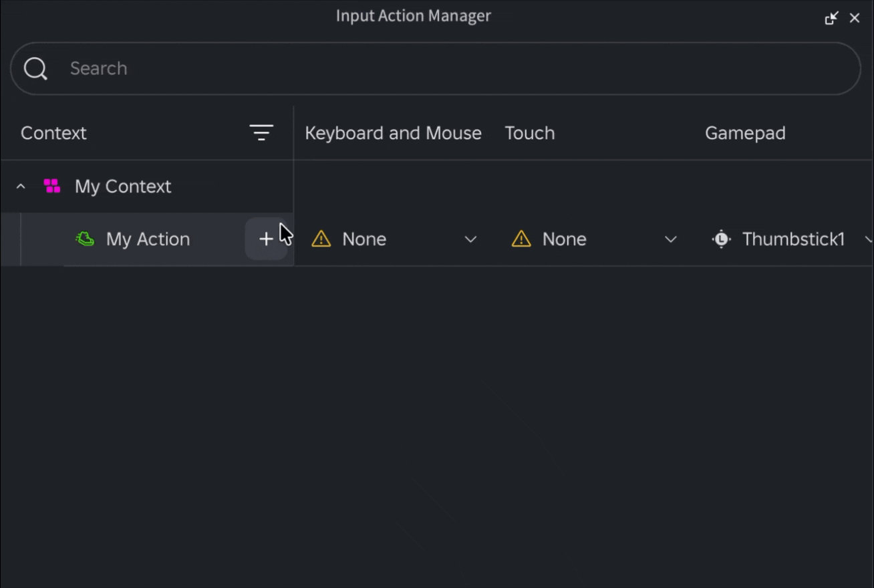The image size is (874, 588).
Task: Open the Context filter options icon
Action: [x=261, y=133]
